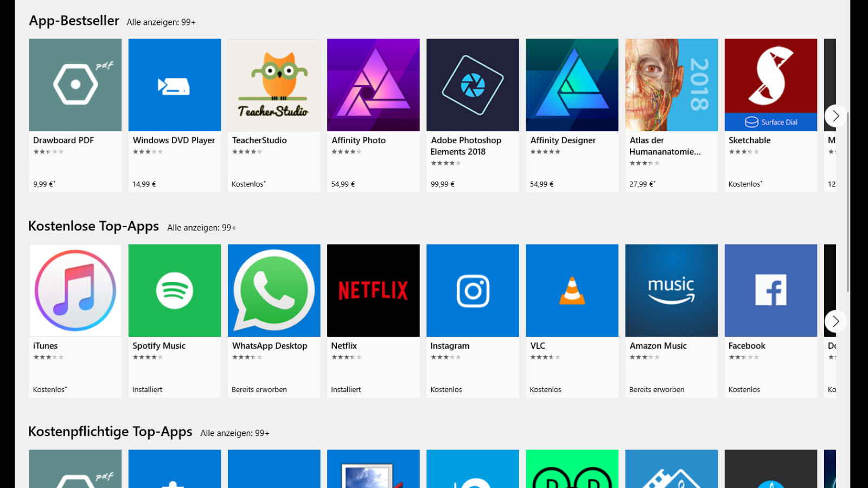Screen dimensions: 868x488
Task: Click the 'Netflix' title text
Action: click(344, 346)
